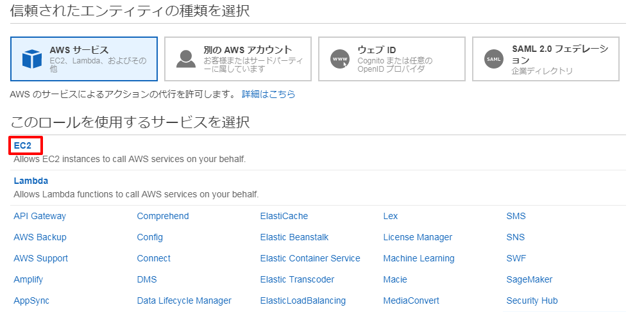644x312 pixels.
Task: Click the person icon for another AWS account
Action: (x=185, y=59)
